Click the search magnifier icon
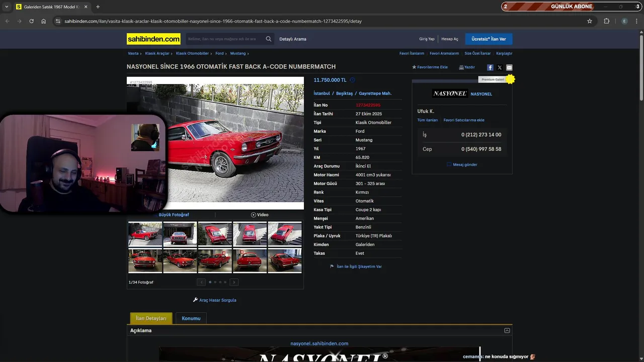 269,39
